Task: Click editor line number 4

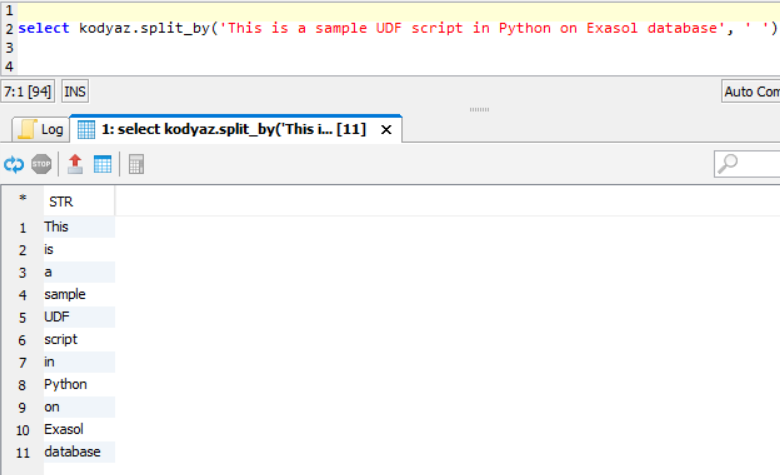Action: point(9,67)
